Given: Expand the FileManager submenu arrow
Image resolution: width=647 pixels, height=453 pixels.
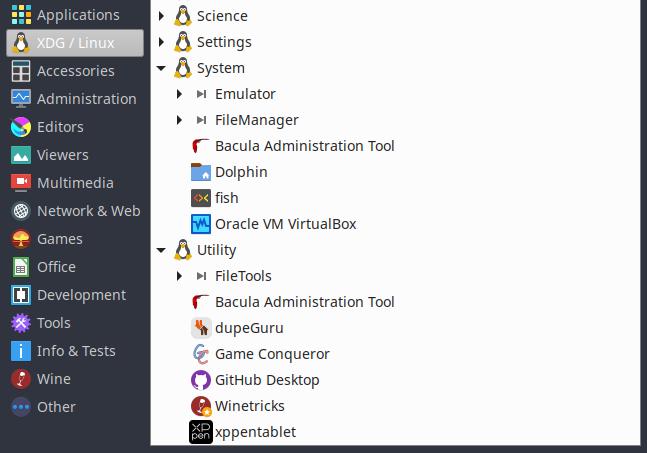Looking at the screenshot, I should click(x=179, y=120).
